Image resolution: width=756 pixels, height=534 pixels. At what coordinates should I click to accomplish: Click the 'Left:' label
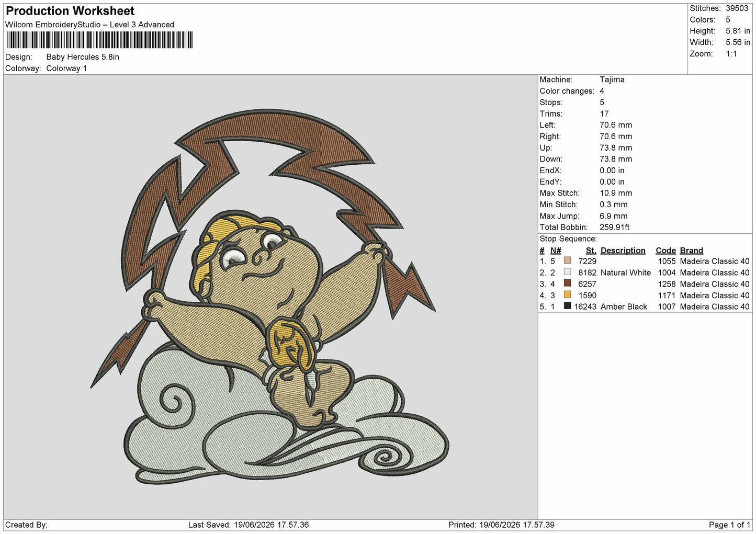pos(547,125)
